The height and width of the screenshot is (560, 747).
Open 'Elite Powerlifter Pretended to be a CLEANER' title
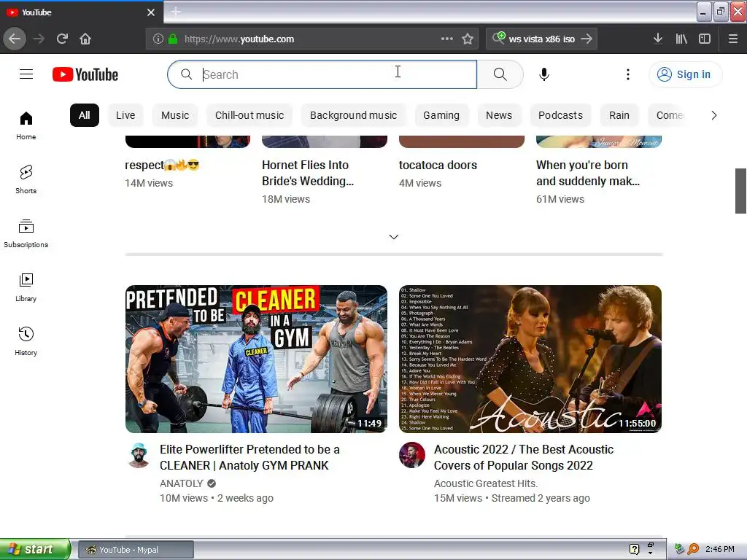249,457
